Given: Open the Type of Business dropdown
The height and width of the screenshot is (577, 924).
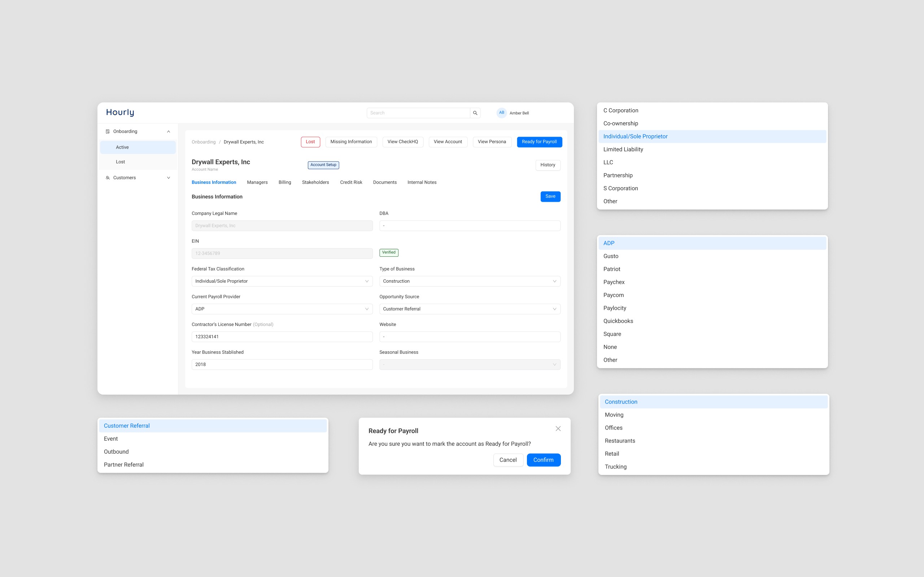Looking at the screenshot, I should pyautogui.click(x=469, y=281).
